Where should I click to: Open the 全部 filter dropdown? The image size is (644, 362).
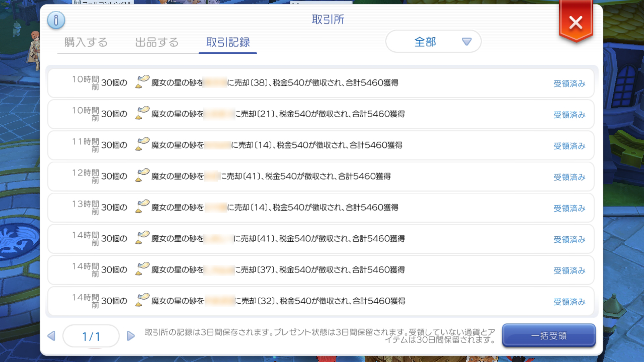click(x=433, y=42)
